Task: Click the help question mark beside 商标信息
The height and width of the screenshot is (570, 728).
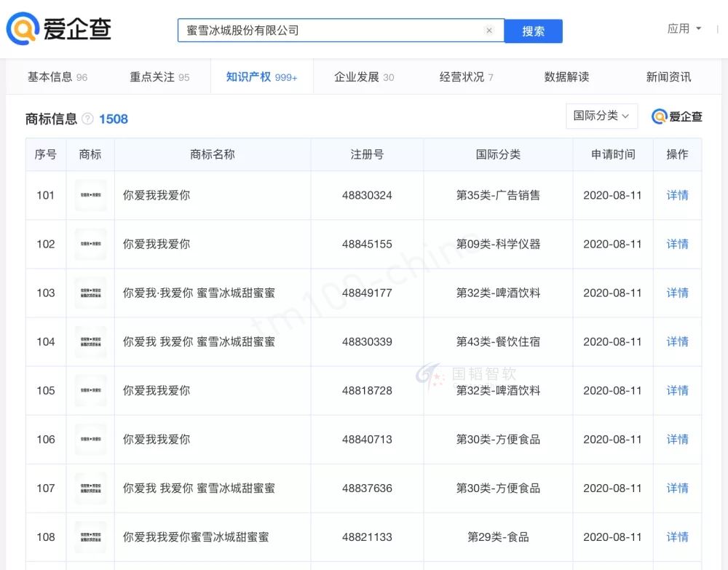Action: (87, 119)
